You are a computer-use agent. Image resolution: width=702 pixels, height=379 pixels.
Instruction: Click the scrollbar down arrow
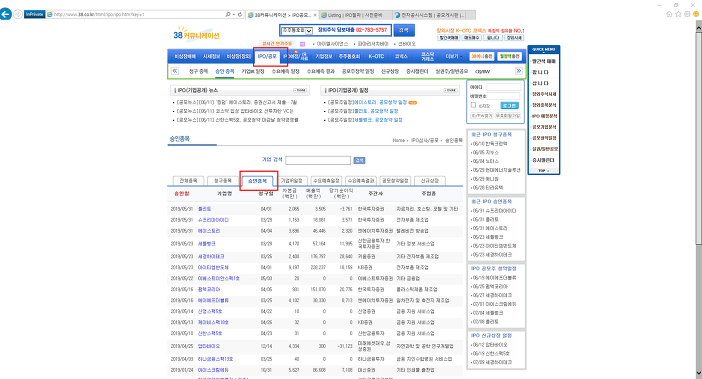click(698, 373)
